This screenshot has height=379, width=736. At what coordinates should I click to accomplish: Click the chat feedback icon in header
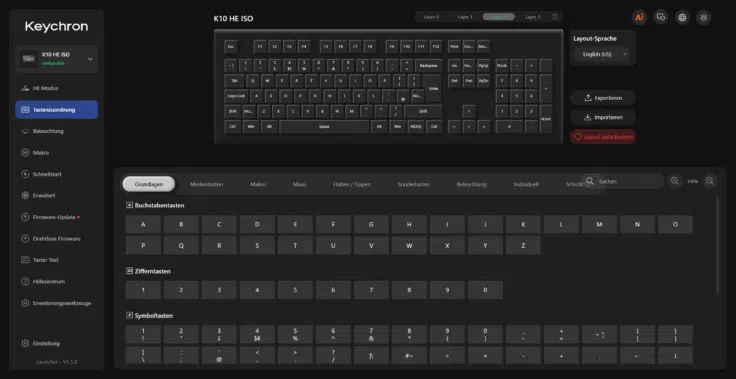660,17
